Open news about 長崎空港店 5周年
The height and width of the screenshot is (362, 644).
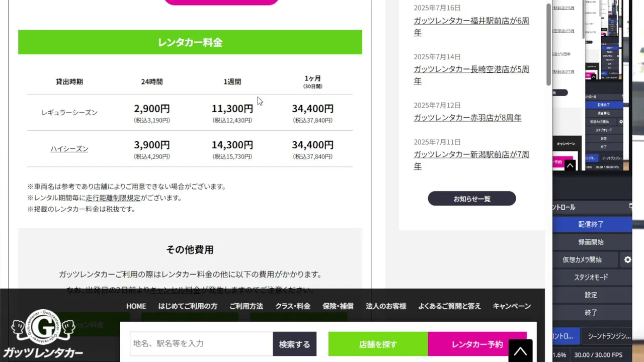coord(471,75)
